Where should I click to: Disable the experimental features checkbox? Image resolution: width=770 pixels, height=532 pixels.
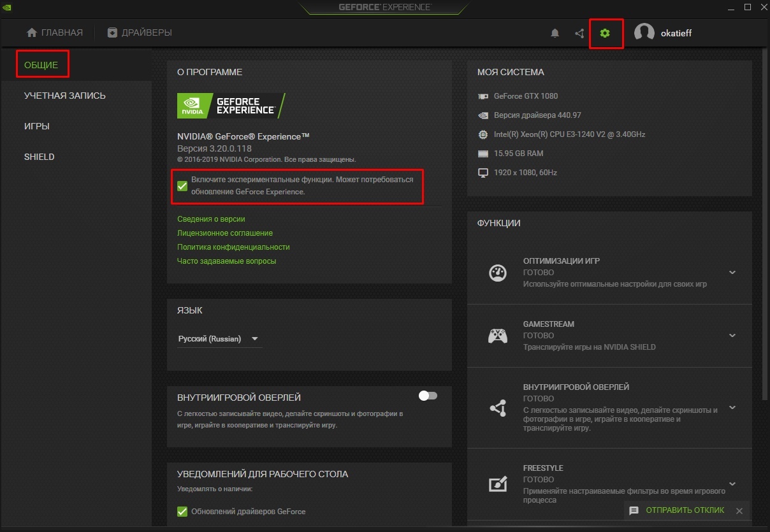click(182, 186)
